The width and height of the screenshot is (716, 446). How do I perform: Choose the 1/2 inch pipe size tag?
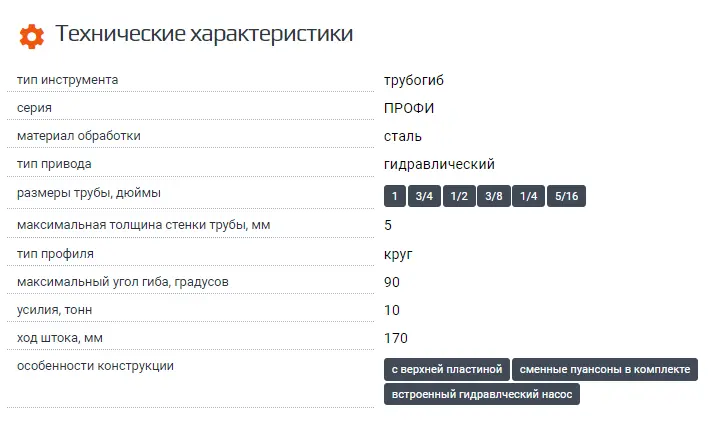[x=459, y=196]
